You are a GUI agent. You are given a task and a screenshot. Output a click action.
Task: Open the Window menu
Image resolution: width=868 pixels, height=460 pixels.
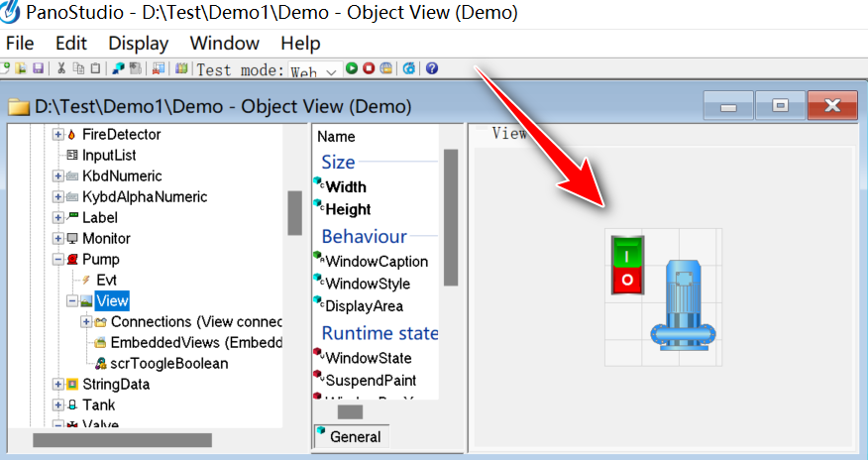click(x=224, y=43)
